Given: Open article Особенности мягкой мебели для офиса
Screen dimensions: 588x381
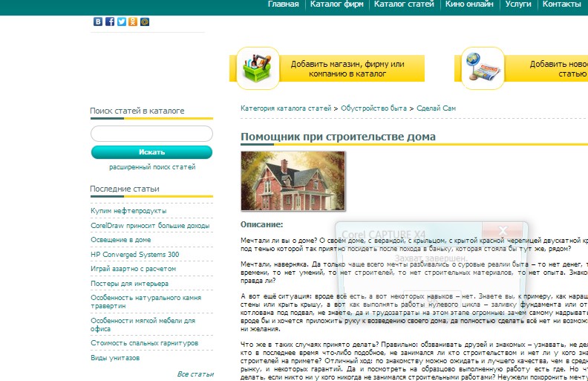Looking at the screenshot, I should click(143, 325).
